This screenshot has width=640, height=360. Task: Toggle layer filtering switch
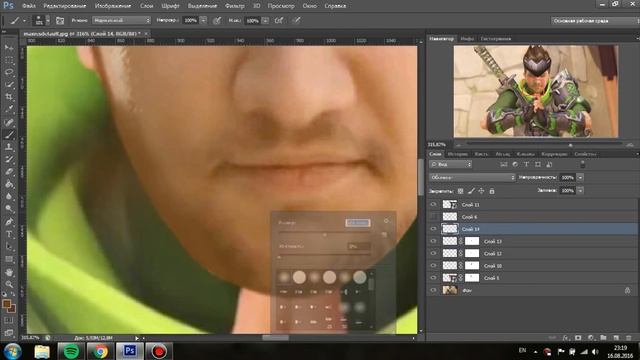pos(583,164)
